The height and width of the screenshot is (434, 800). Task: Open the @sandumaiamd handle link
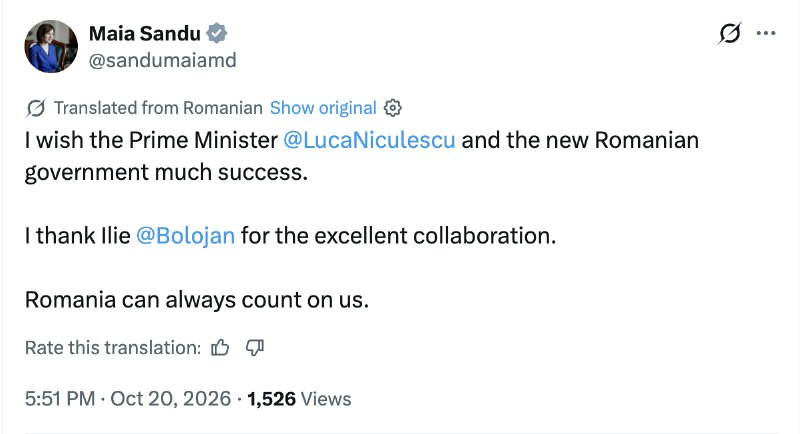click(163, 60)
